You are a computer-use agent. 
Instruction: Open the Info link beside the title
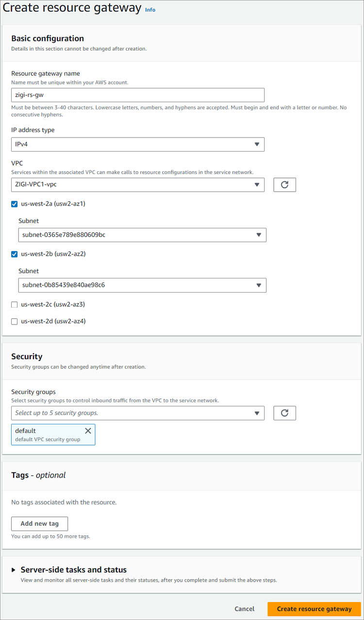[x=150, y=10]
